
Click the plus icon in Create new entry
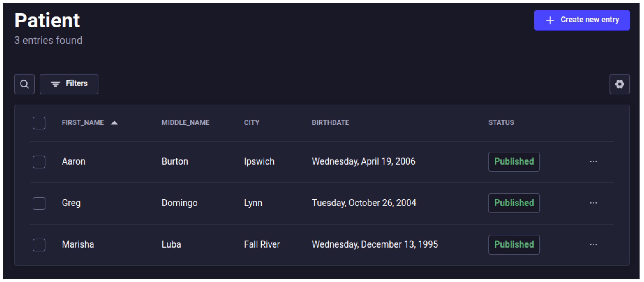[550, 20]
